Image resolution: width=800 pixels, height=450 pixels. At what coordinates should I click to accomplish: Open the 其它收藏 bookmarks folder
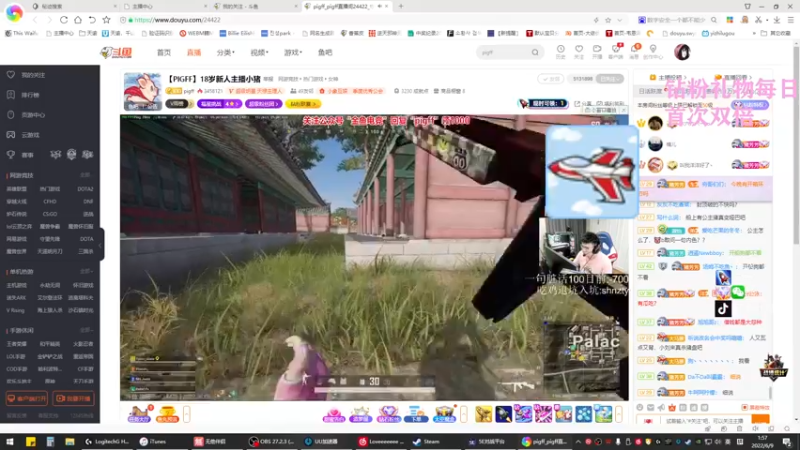pos(774,33)
